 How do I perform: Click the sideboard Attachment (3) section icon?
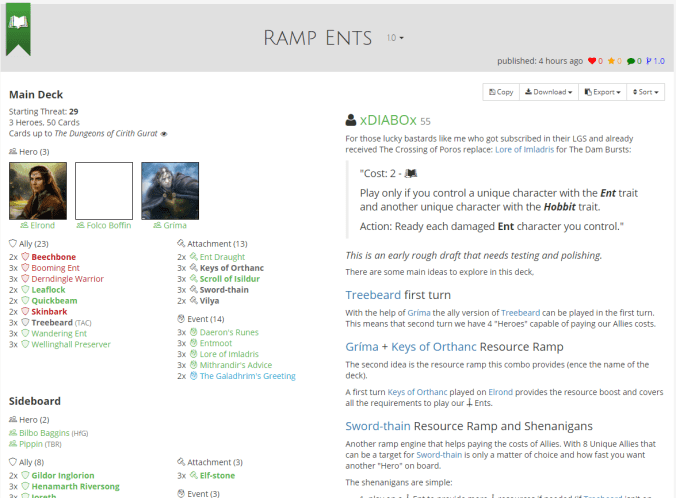click(x=181, y=462)
